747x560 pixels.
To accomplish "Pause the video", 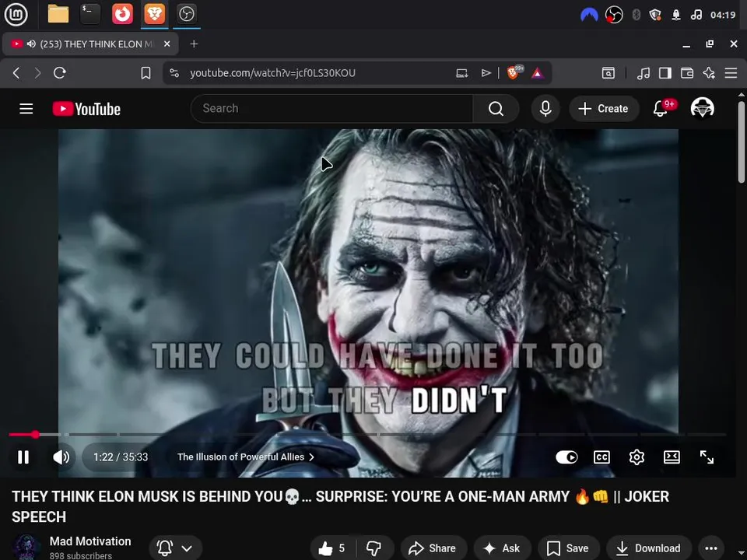I will tap(23, 457).
